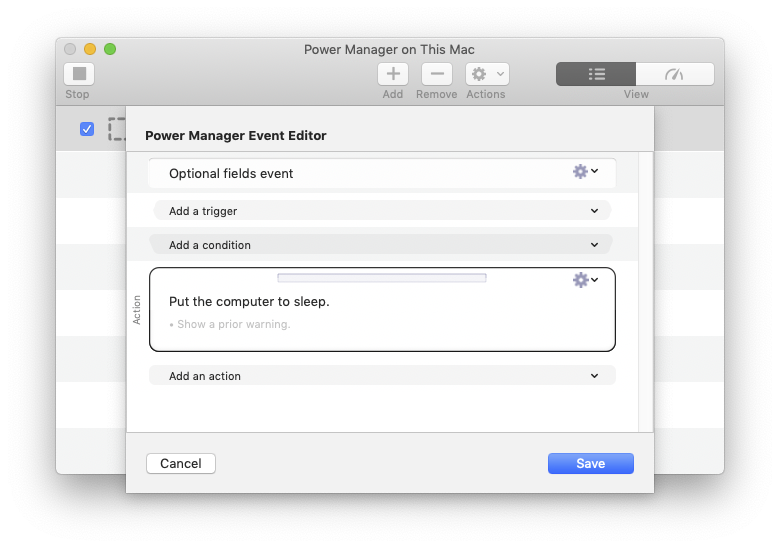The image size is (780, 548).
Task: Open the Actions gear toolbar menu
Action: (x=487, y=74)
